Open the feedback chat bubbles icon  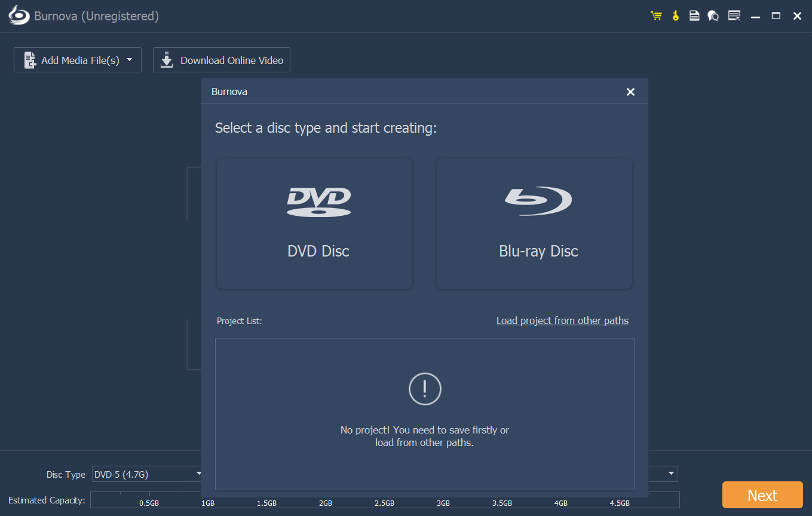pos(713,16)
